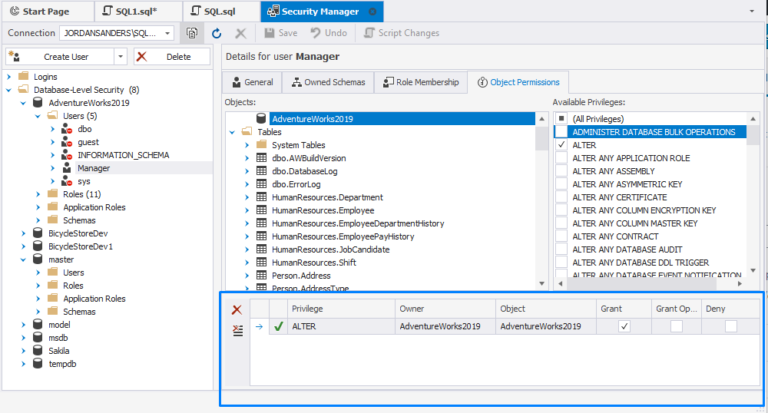The height and width of the screenshot is (413, 768).
Task: Click the Refresh icon in the toolbar
Action: pos(216,33)
